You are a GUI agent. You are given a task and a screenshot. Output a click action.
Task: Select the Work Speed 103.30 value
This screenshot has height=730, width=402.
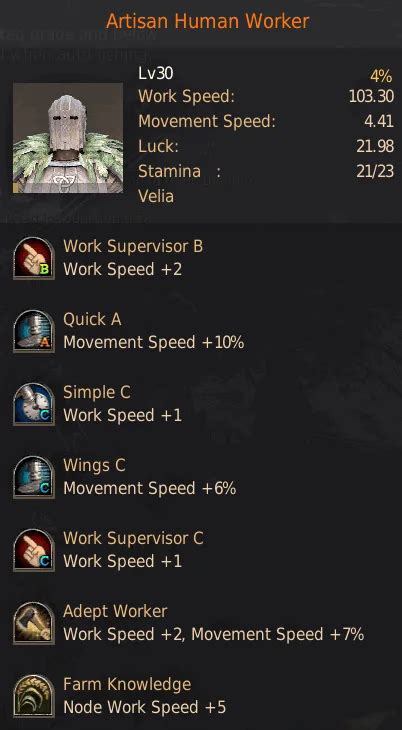pyautogui.click(x=371, y=97)
